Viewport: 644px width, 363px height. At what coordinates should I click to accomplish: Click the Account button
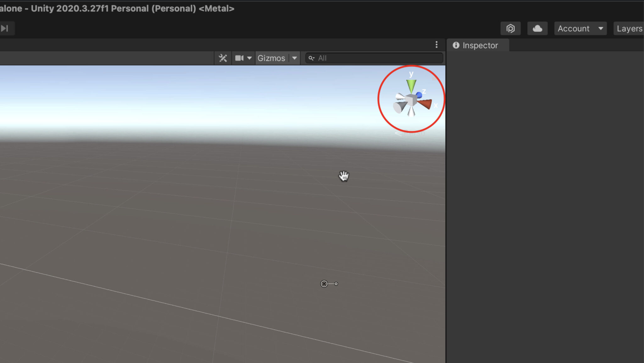[574, 28]
